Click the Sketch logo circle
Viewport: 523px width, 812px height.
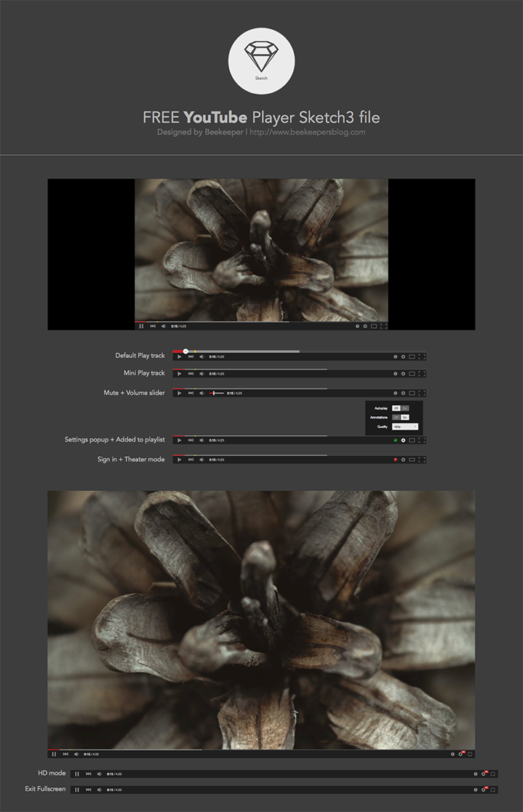click(x=261, y=61)
